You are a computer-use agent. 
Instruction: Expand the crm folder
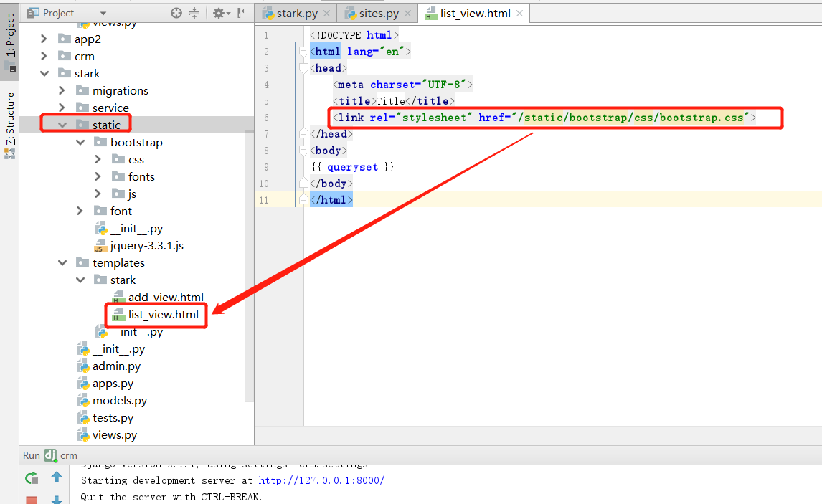[x=44, y=56]
